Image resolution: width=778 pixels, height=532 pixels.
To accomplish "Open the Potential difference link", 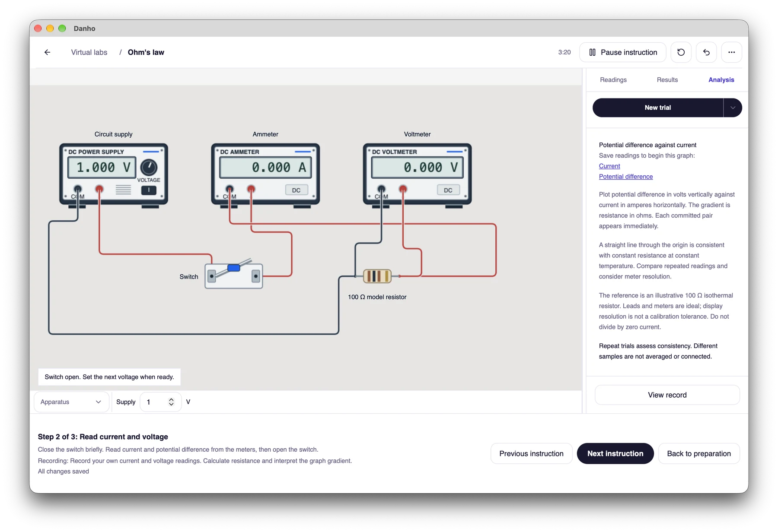I will 626,177.
